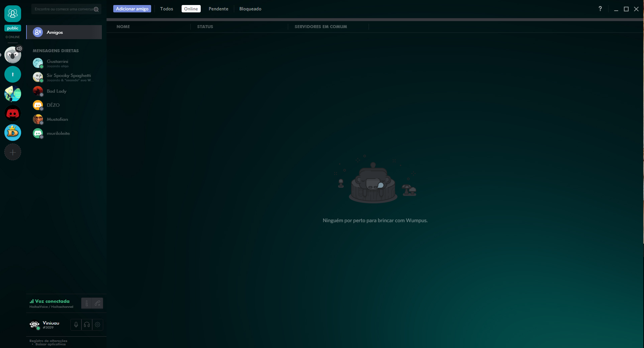Open the Home friends icon in server list
The image size is (644, 348).
(x=13, y=14)
